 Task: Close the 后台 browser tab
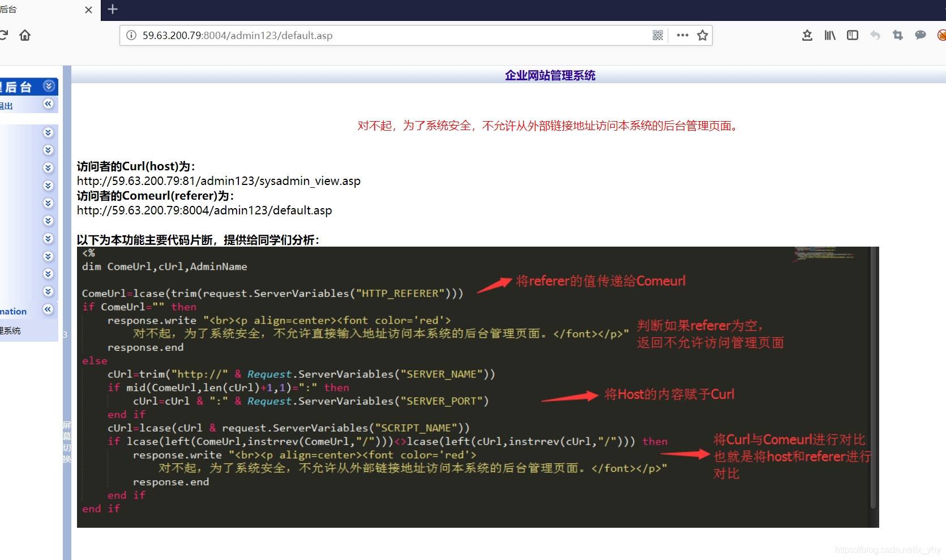(x=88, y=10)
